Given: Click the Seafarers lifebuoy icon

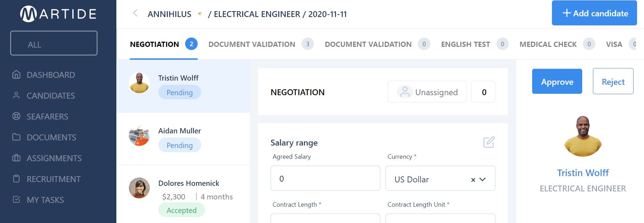Looking at the screenshot, I should 16,116.
